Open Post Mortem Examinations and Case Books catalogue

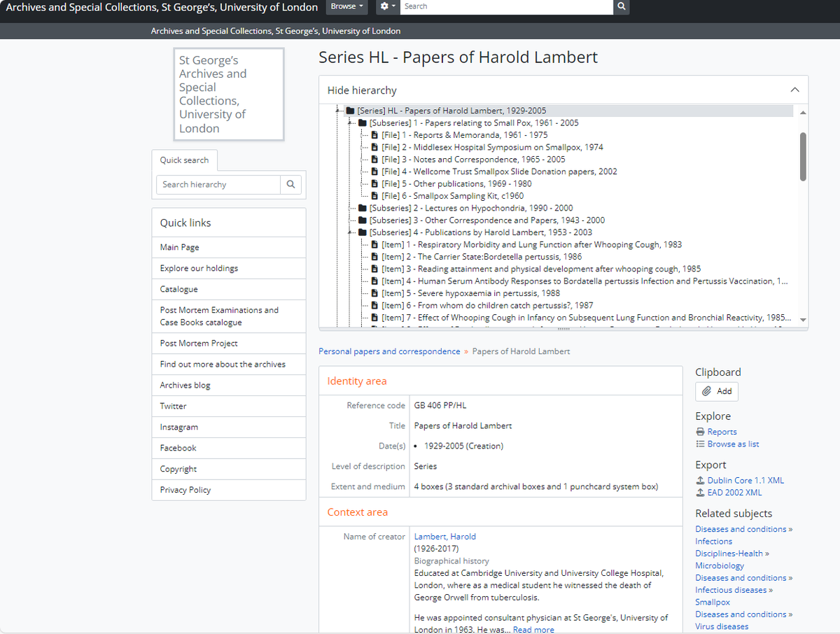229,316
